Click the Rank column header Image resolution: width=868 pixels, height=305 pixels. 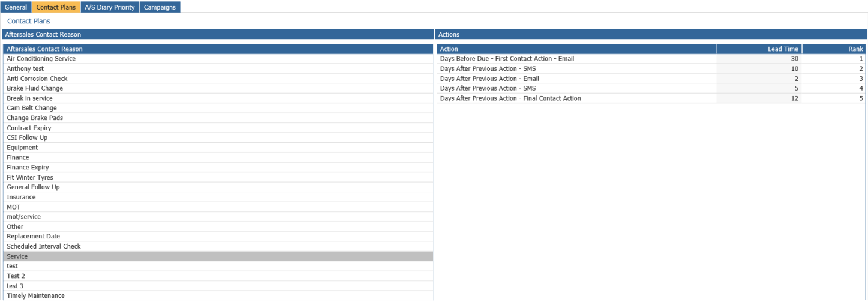(x=834, y=49)
